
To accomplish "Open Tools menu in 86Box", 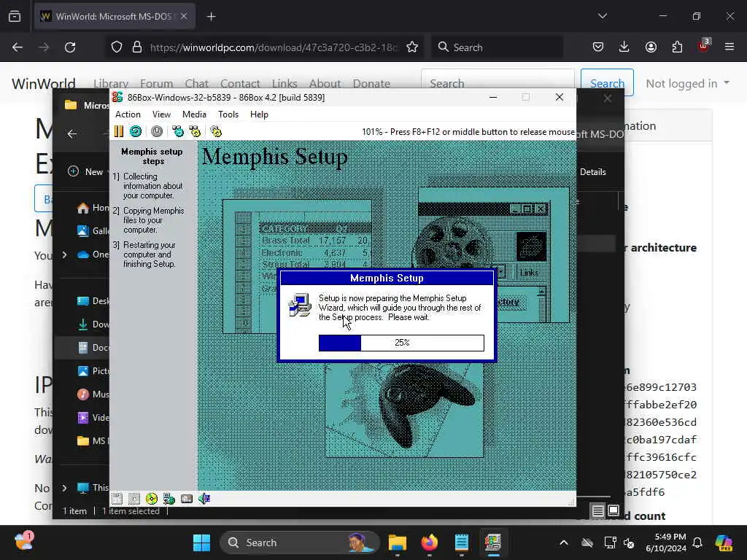I will click(228, 114).
